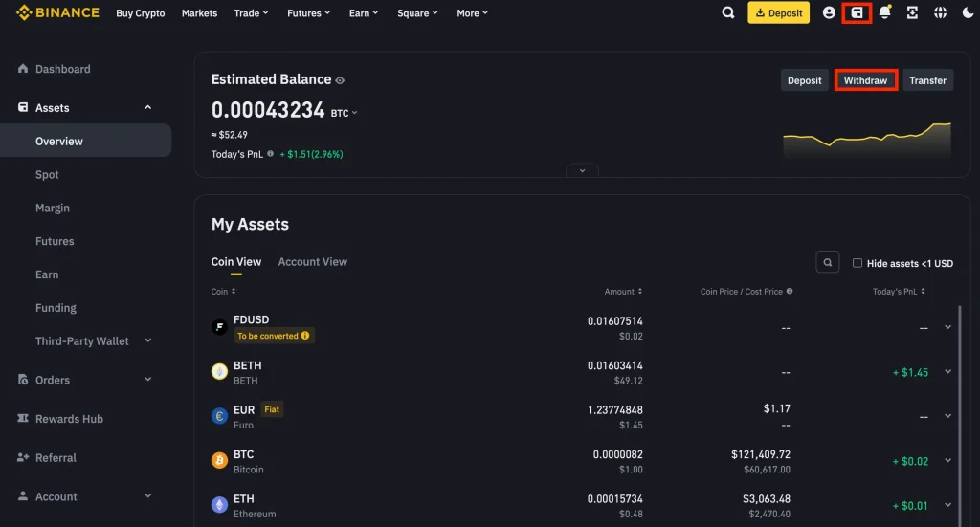Click Deposit in balance card

pos(804,80)
